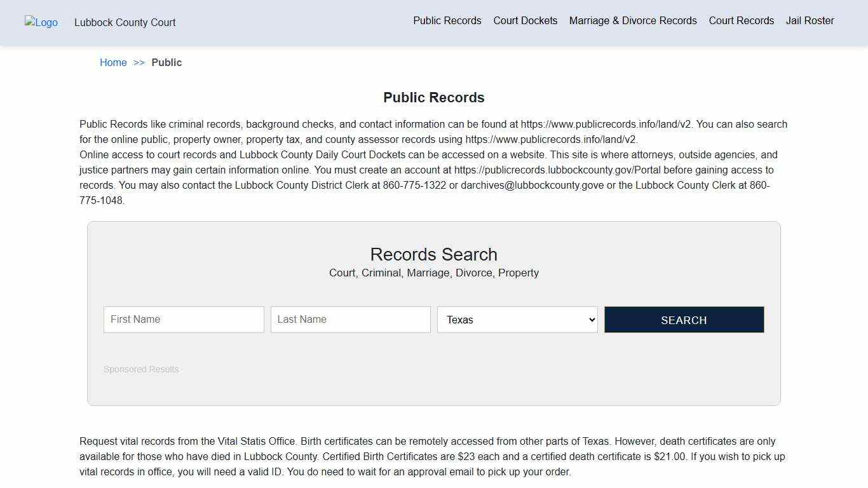This screenshot has width=868, height=488.
Task: Click the Sponsored Results label
Action: [141, 369]
